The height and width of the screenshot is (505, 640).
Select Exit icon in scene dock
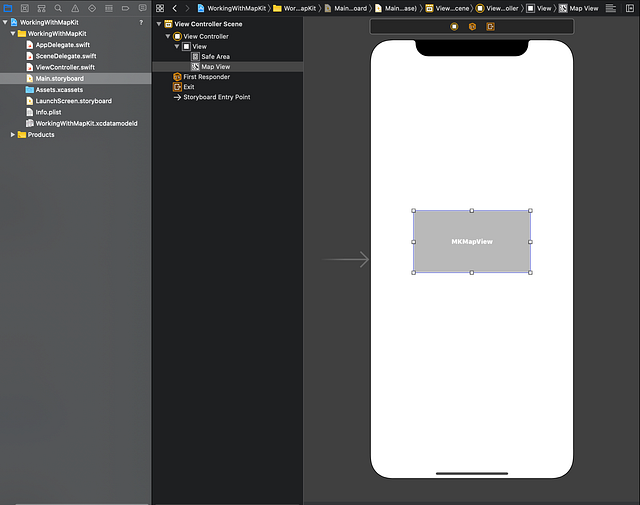490,27
